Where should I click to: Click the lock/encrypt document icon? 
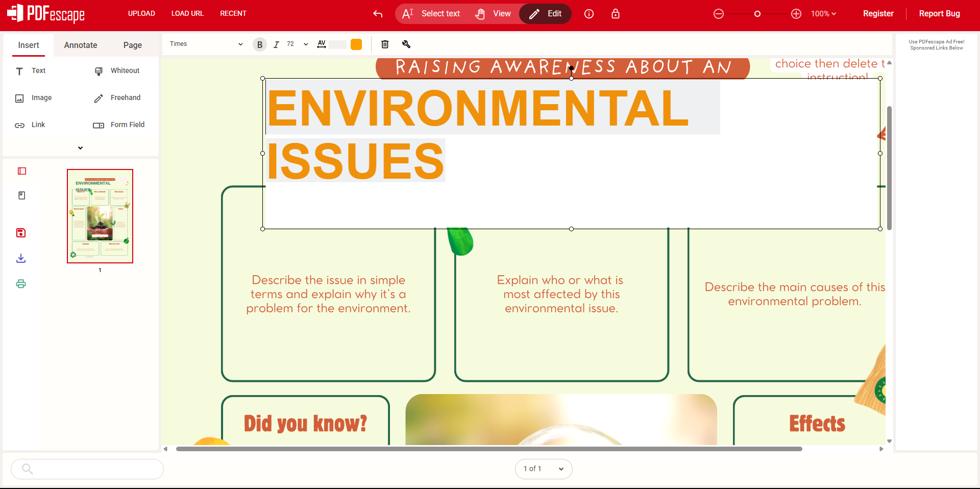pos(616,14)
